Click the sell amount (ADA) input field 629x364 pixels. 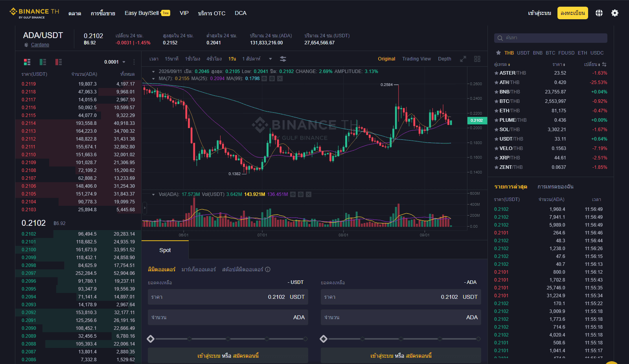(401, 317)
